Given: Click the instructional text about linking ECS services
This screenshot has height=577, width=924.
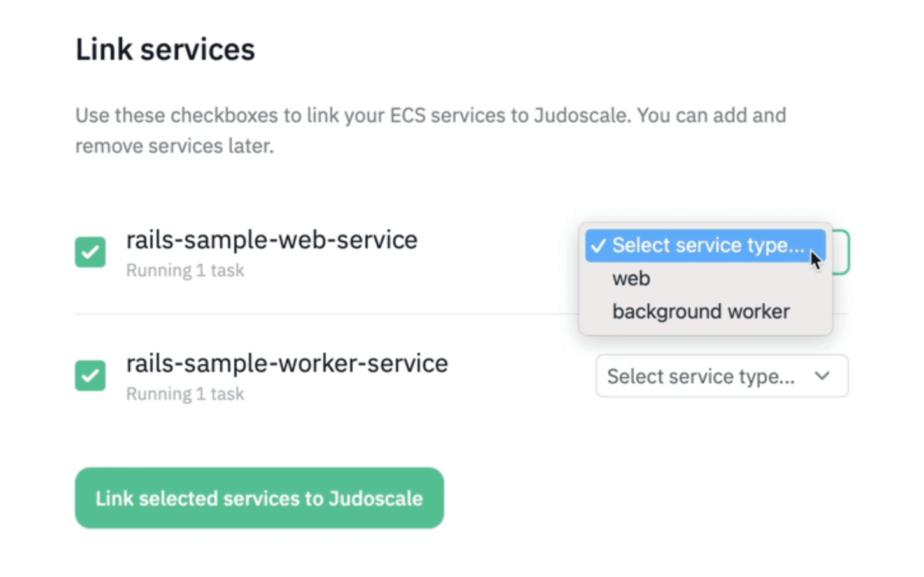Looking at the screenshot, I should click(430, 130).
